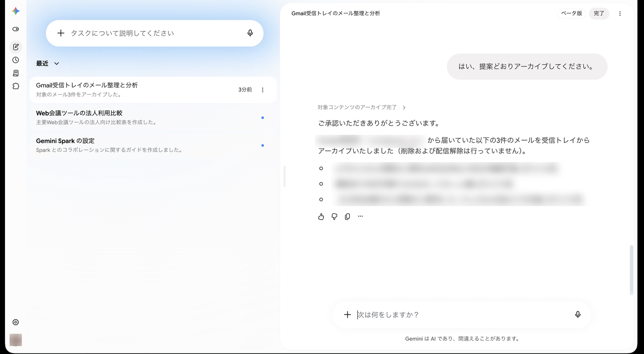This screenshot has width=644, height=354.
Task: Open the new task compose icon
Action: click(x=16, y=47)
